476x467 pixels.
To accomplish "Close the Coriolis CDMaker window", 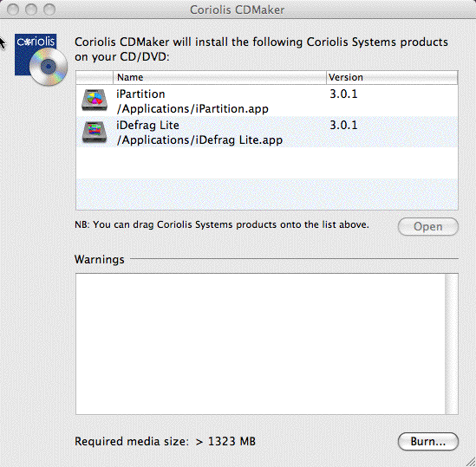I will coord(13,10).
